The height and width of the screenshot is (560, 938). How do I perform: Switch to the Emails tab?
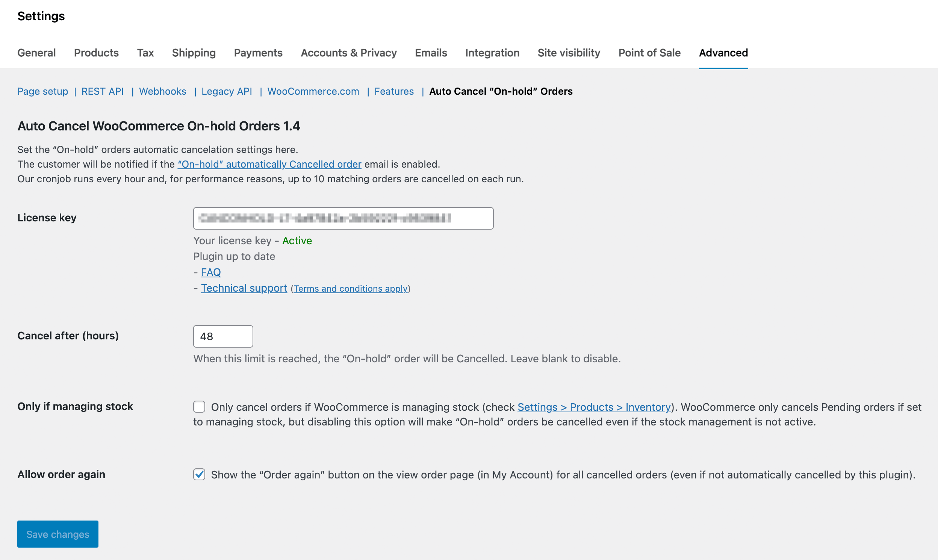[x=431, y=53]
